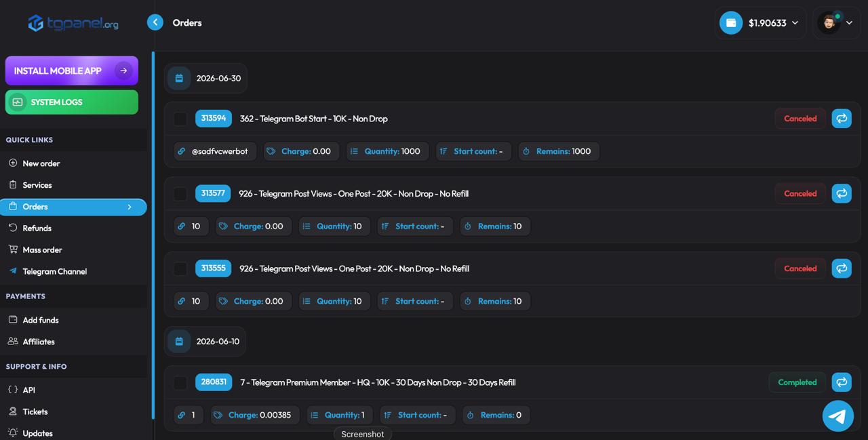Viewport: 868px width, 440px height.
Task: Click the link icon beside @sadfvcwerbot
Action: pos(182,151)
